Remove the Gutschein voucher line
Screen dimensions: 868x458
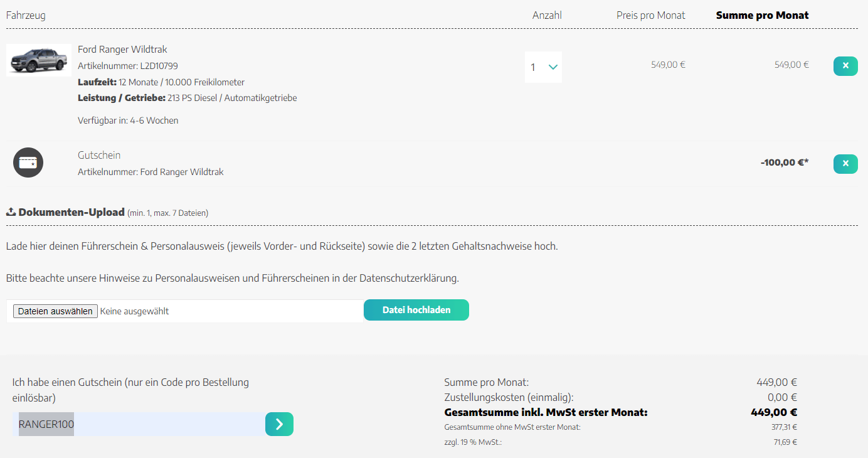coord(845,164)
